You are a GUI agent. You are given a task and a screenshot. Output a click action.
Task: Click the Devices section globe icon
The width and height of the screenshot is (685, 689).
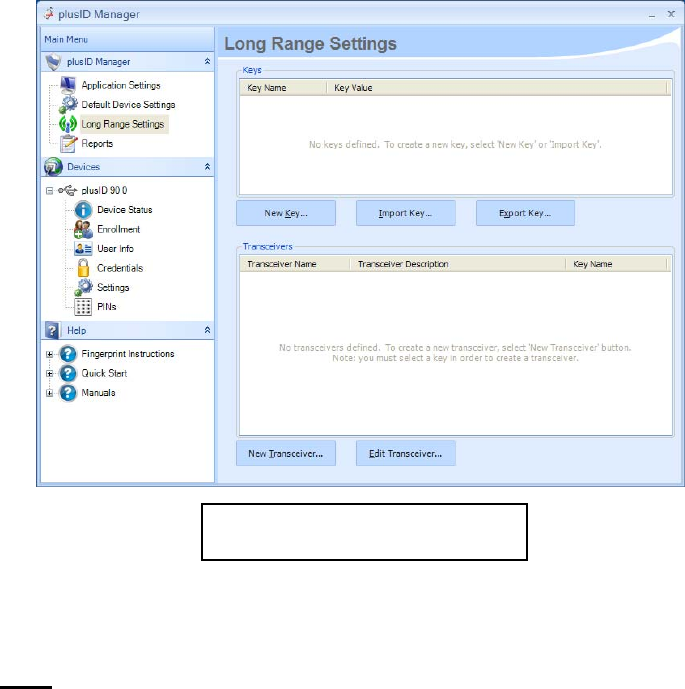pos(53,167)
